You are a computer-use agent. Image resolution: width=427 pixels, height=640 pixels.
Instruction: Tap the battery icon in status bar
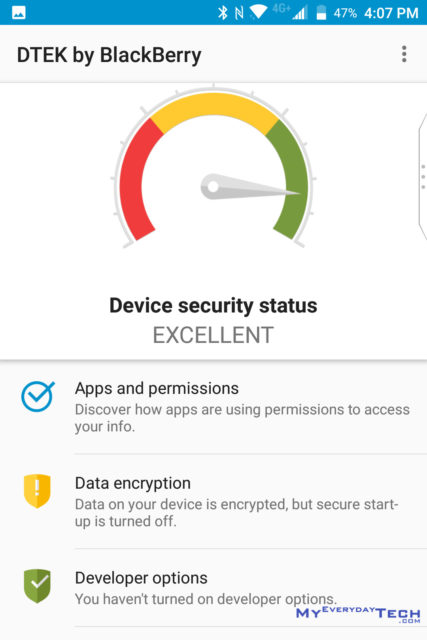pos(321,13)
